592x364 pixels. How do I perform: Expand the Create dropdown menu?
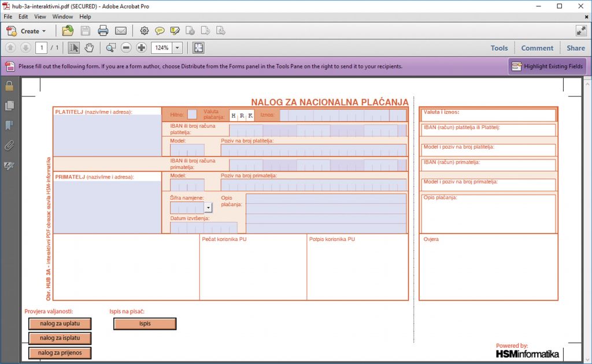click(44, 31)
